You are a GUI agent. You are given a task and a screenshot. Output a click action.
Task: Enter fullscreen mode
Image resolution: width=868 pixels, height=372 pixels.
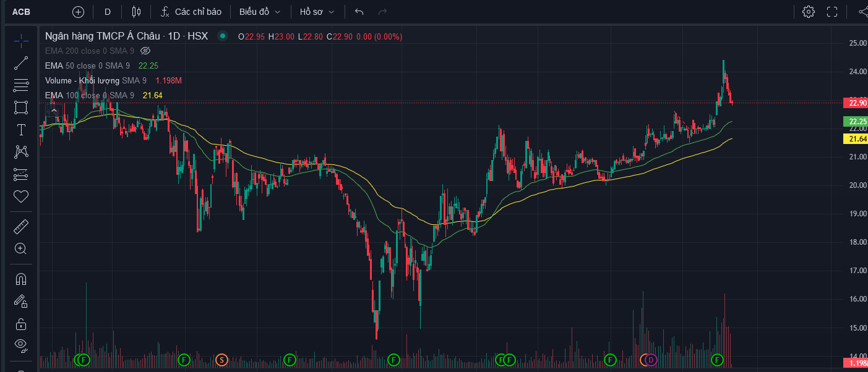pos(832,12)
